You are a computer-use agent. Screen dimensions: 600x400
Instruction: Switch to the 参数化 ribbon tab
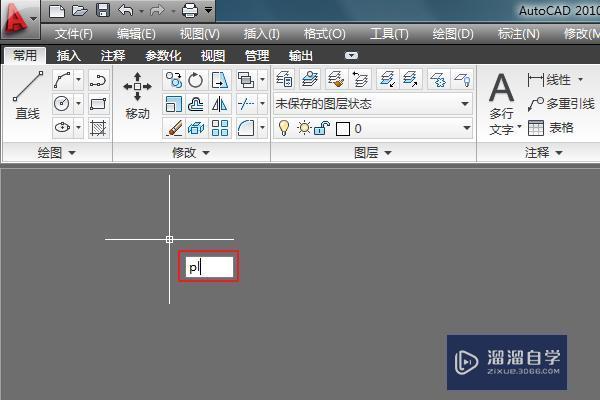[x=163, y=56]
